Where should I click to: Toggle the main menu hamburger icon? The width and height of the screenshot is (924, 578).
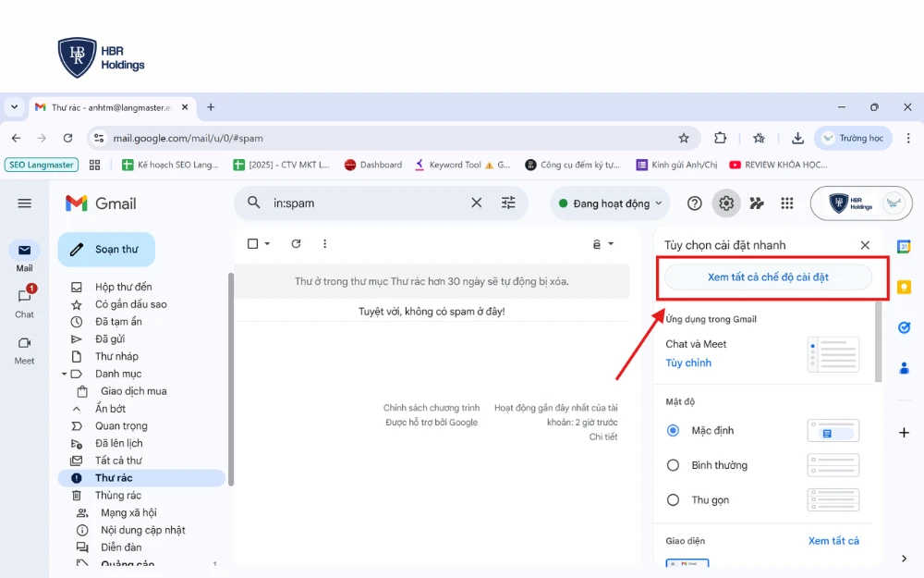tap(24, 203)
